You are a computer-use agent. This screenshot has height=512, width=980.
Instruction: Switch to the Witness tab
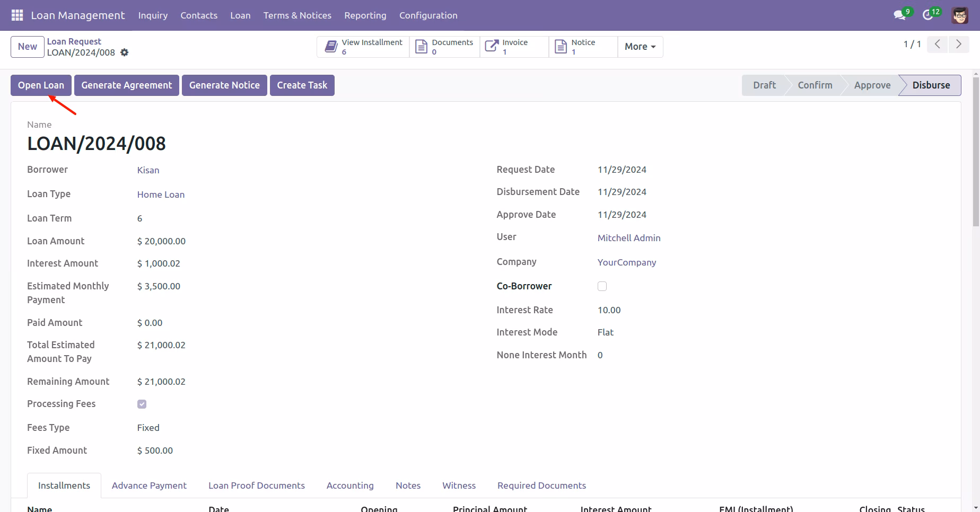tap(459, 485)
